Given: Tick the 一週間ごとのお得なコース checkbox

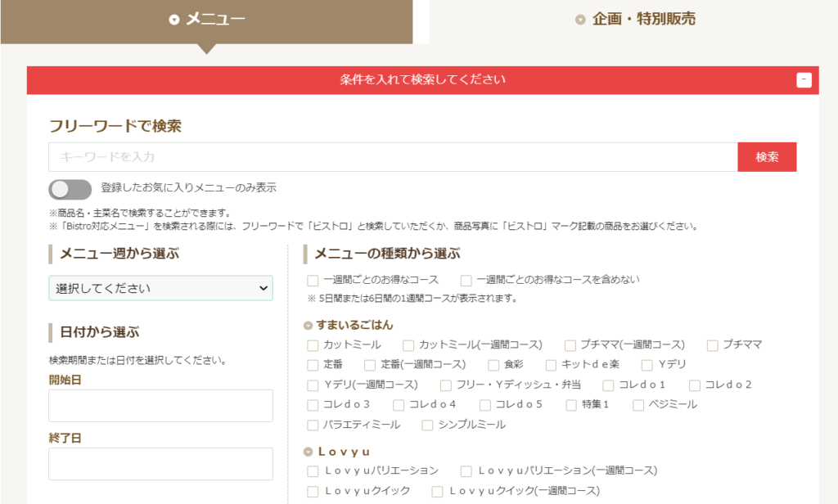Looking at the screenshot, I should coord(312,280).
